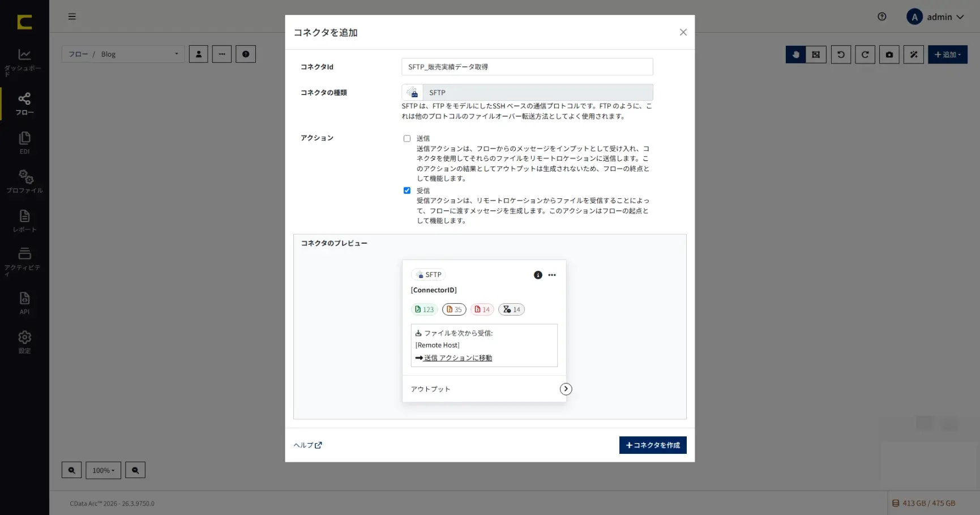The width and height of the screenshot is (980, 515).
Task: Open the ヘルプ link
Action: coord(307,445)
